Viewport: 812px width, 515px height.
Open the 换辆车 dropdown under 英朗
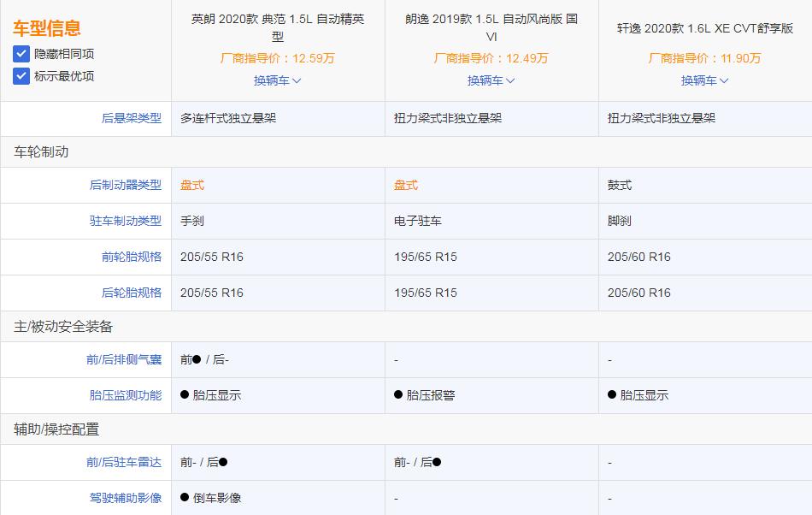pos(277,80)
